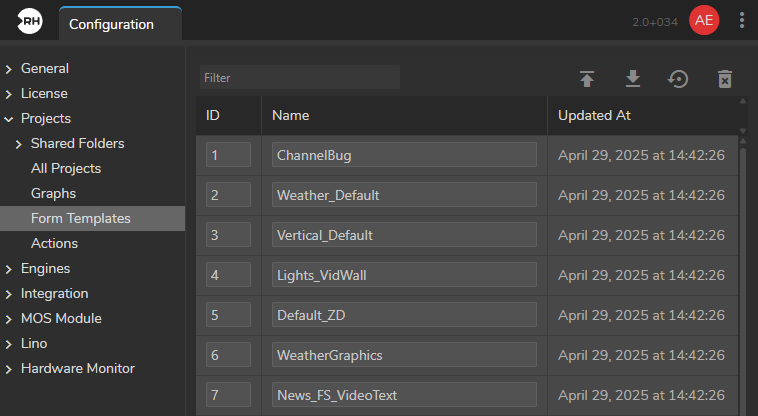Open Graphs in the sidebar
This screenshot has height=416, width=758.
pos(53,193)
